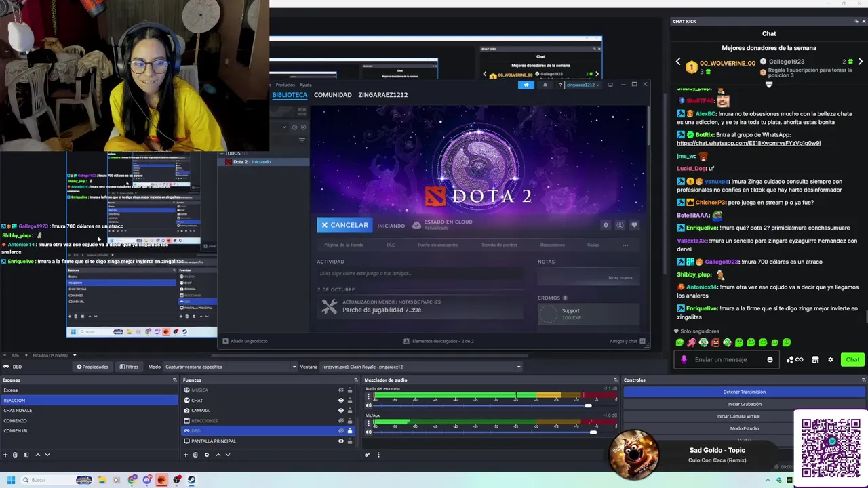868x488 pixels.
Task: Switch to the COMIENZO scene
Action: [89, 421]
